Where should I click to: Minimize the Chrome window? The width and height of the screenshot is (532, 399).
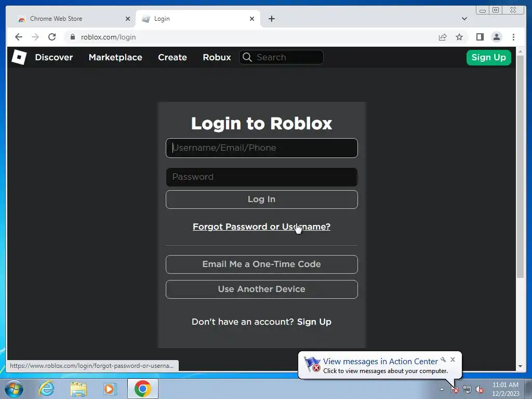483,10
